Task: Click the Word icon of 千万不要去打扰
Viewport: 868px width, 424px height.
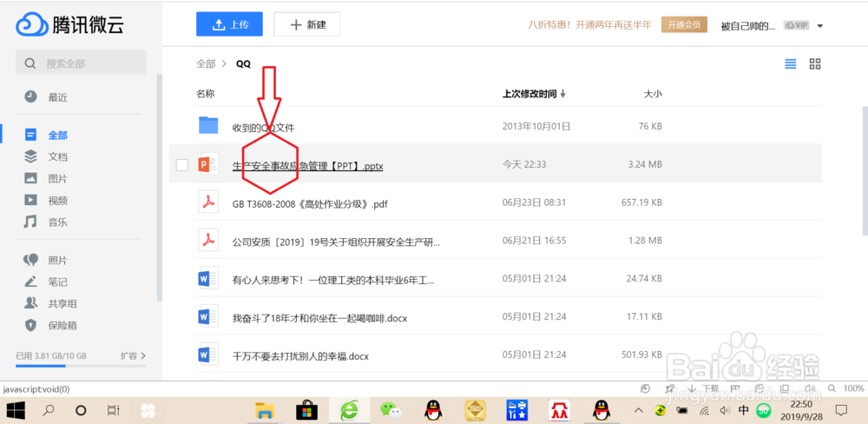Action: pos(208,354)
